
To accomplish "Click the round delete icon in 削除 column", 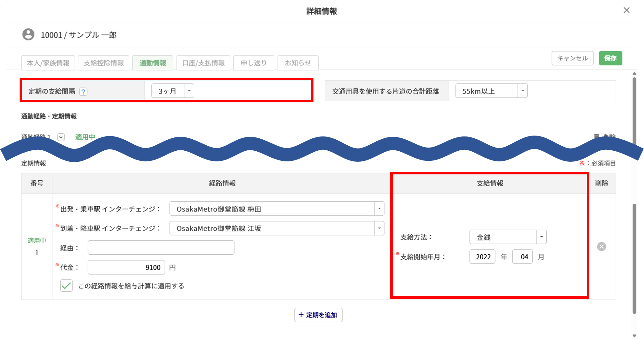I will point(601,246).
